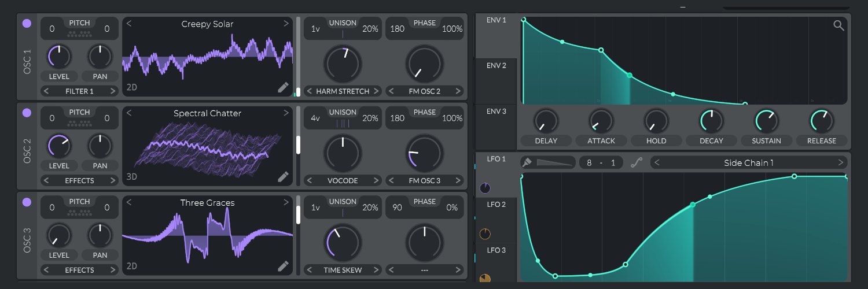Select the LFO 3 tab
The width and height of the screenshot is (868, 289).
(496, 263)
